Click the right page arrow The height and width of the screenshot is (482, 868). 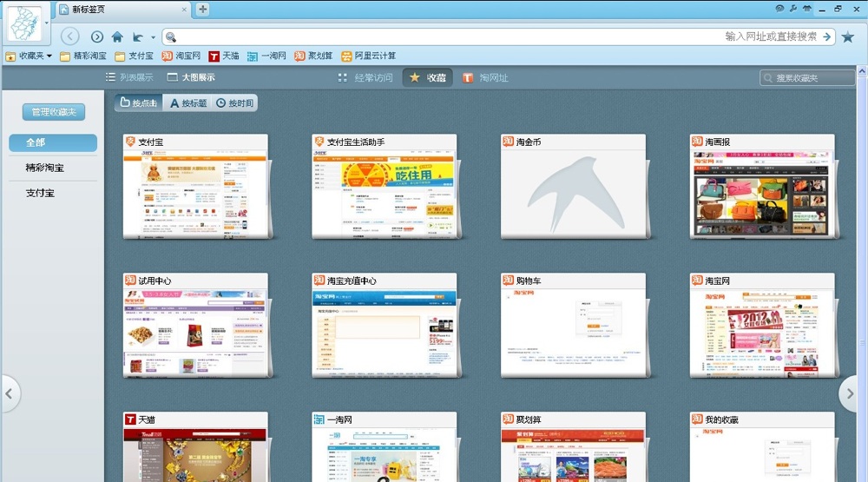tap(850, 394)
